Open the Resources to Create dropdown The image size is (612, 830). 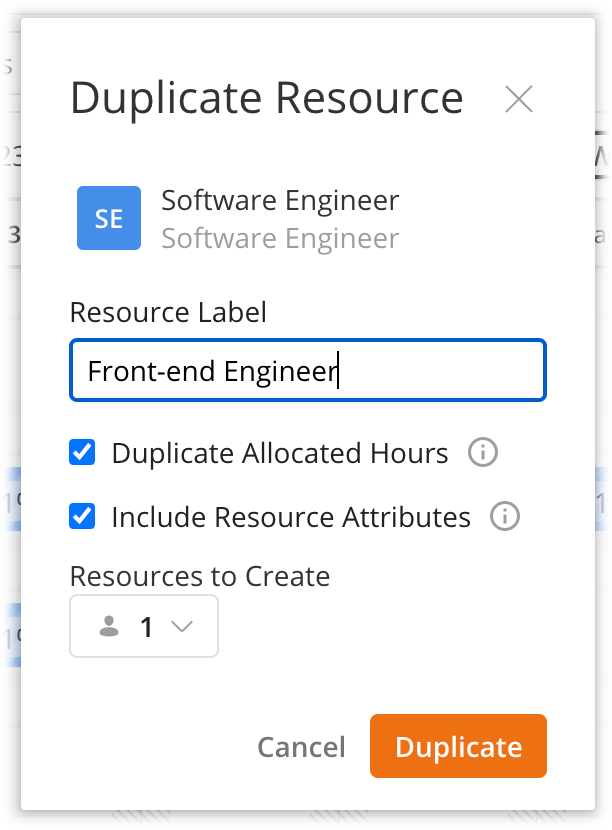[144, 627]
